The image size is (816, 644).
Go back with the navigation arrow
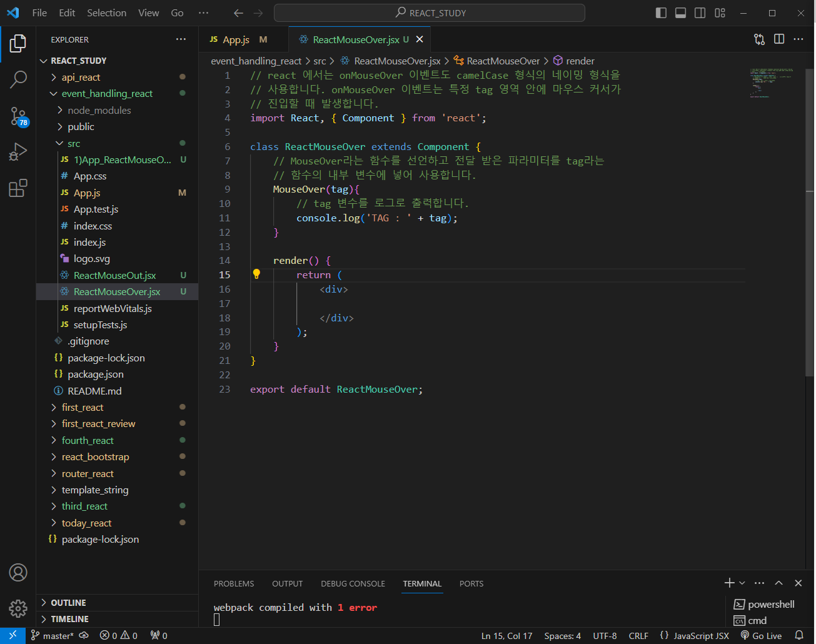coord(238,13)
